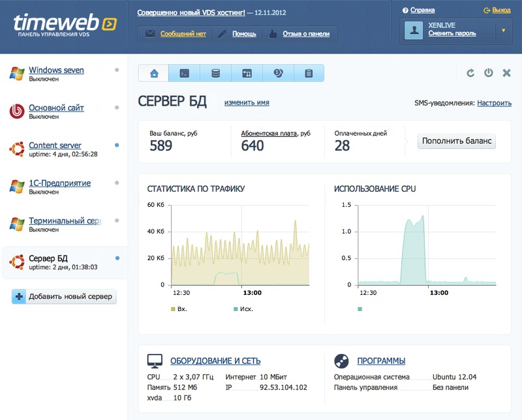Click status dot for Сервер БД

click(117, 258)
